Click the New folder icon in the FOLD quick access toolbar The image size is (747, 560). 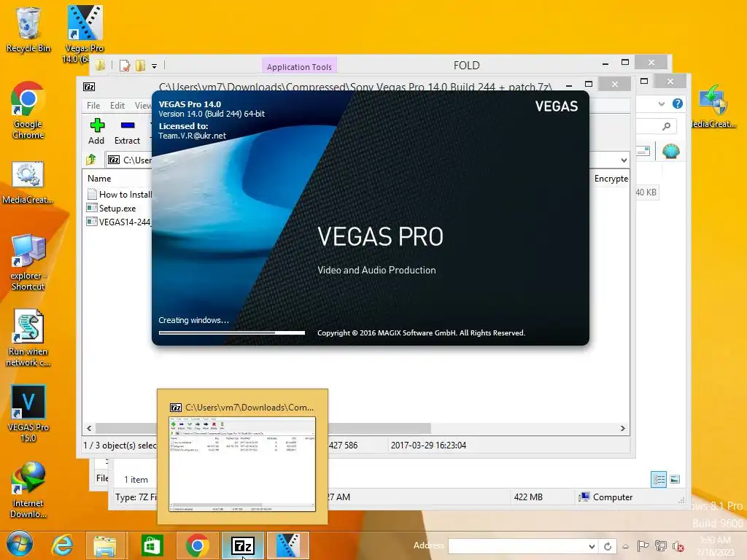(140, 66)
